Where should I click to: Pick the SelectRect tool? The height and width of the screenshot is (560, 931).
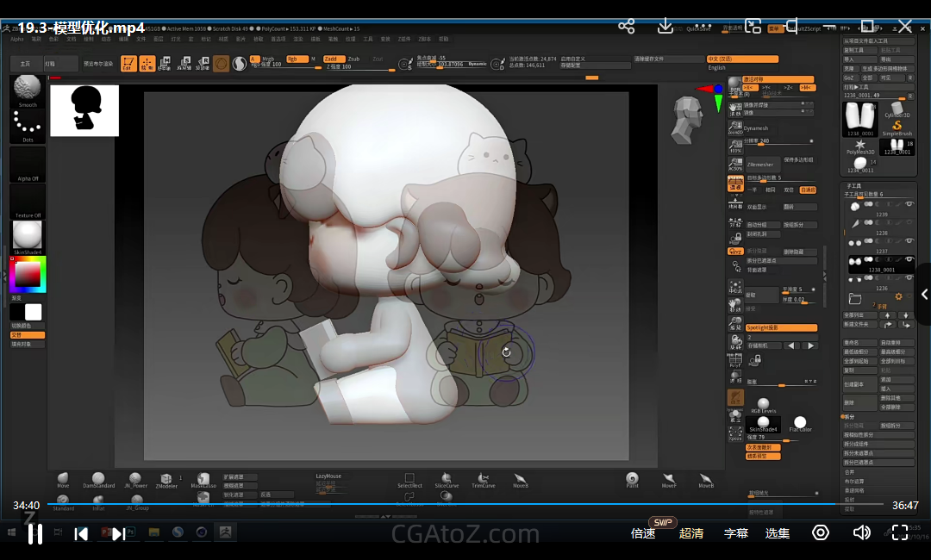point(409,479)
